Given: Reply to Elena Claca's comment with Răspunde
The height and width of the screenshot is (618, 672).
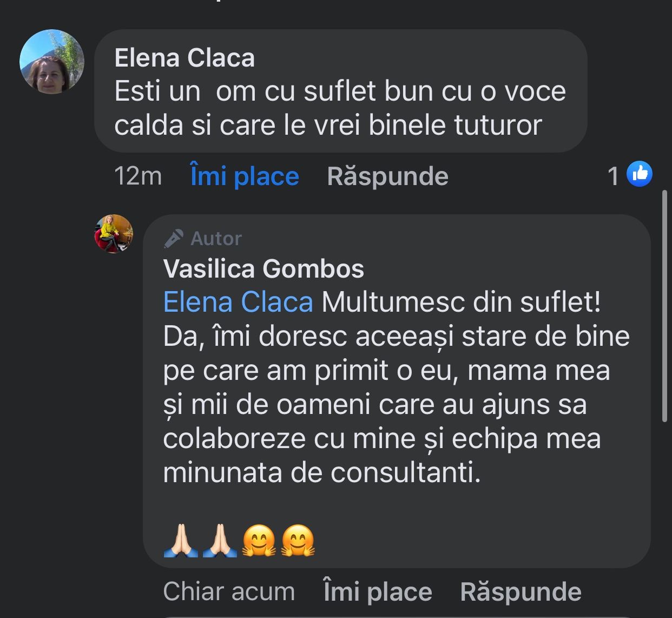Looking at the screenshot, I should 387,176.
